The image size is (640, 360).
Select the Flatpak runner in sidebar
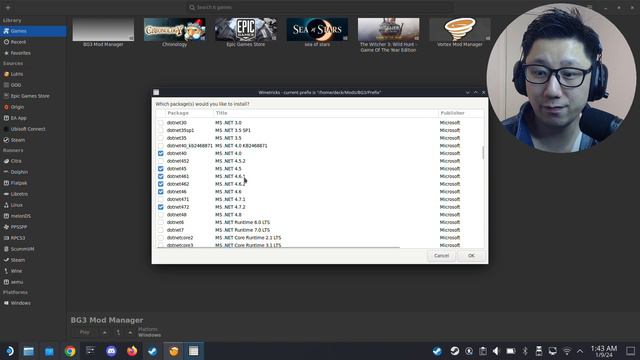(x=33, y=183)
